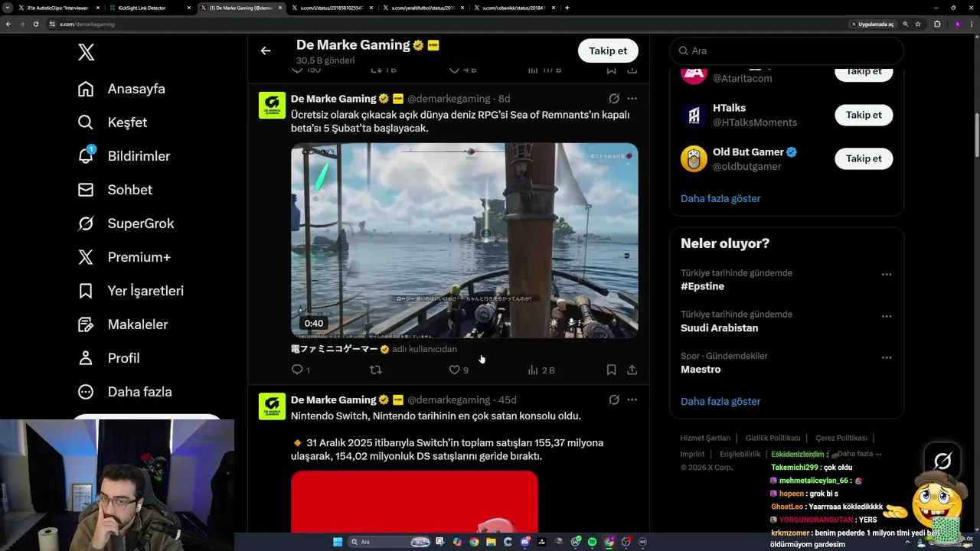Open a new browser tab

pos(567,8)
